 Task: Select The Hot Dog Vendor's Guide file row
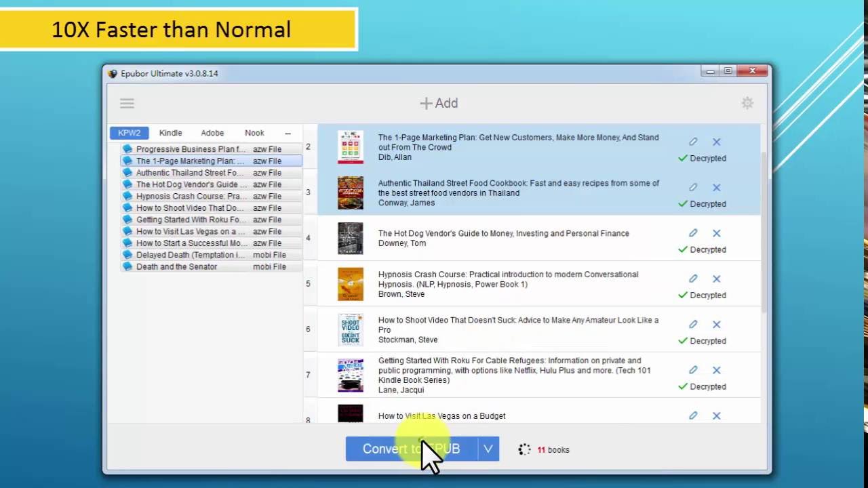211,184
